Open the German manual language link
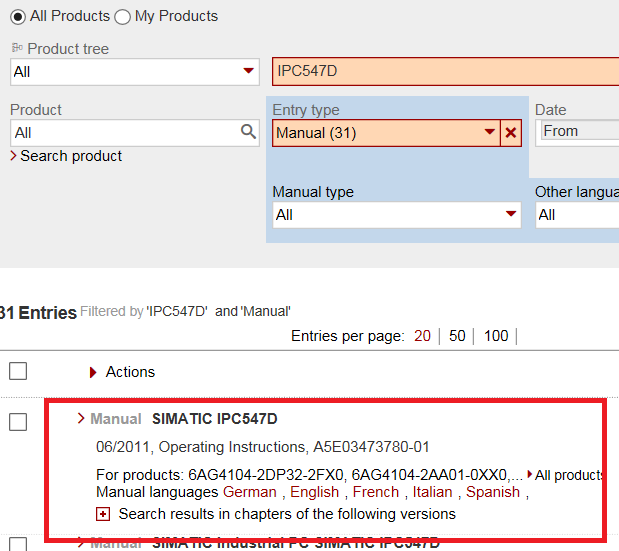Viewport: 619px width, 551px height. tap(249, 492)
